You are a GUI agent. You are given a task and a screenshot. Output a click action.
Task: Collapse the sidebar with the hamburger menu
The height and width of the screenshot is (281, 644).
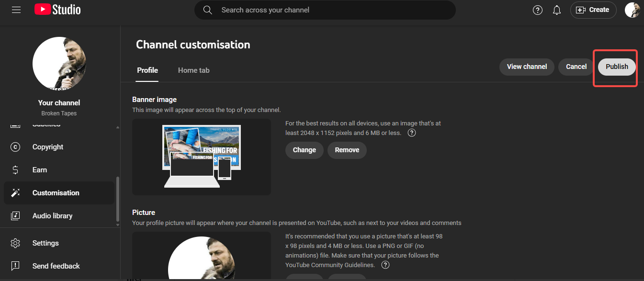(16, 10)
